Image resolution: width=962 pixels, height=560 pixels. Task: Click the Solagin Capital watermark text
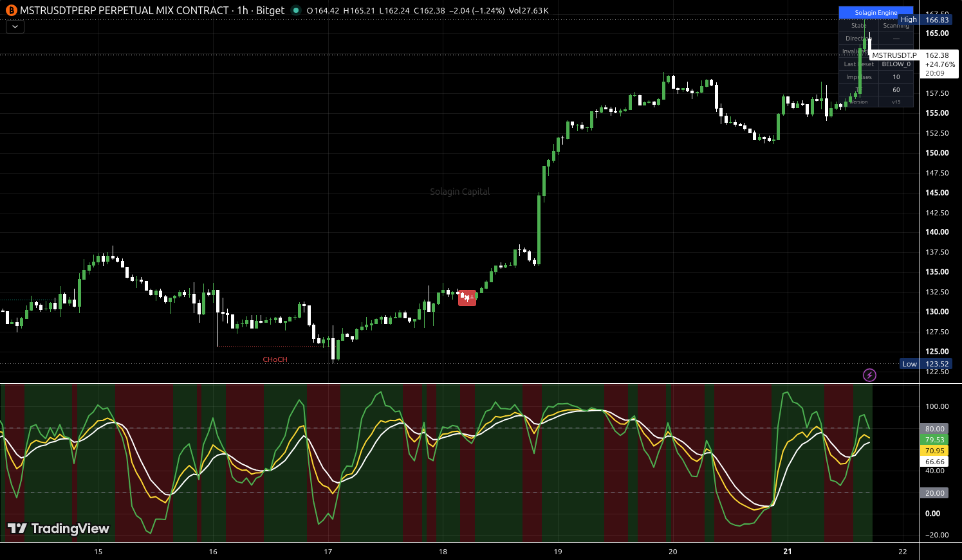460,192
